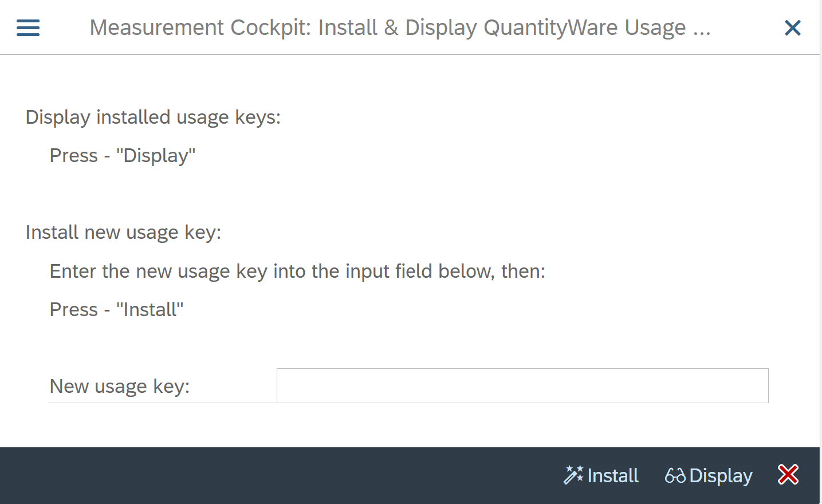Image resolution: width=822 pixels, height=504 pixels.
Task: Click the Measurement Cockpit title bar text
Action: (401, 27)
